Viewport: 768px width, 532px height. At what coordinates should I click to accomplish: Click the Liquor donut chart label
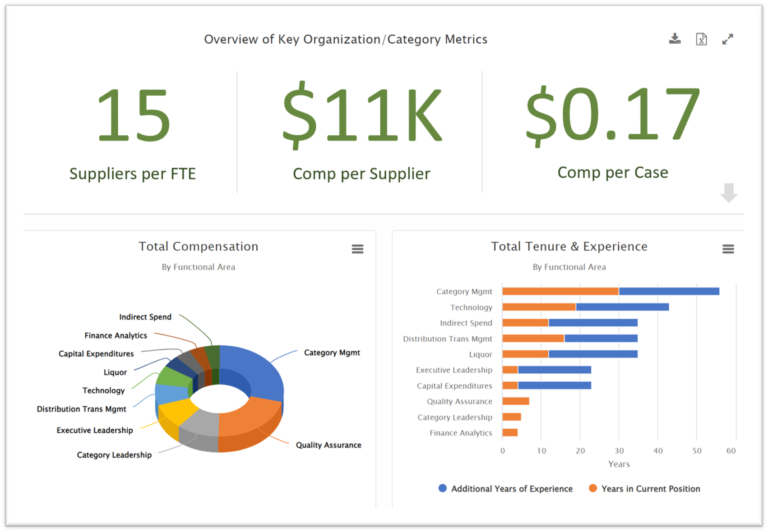pyautogui.click(x=115, y=372)
